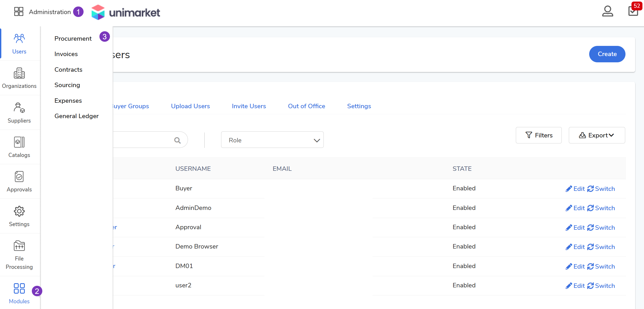
Task: Click the Modules grid icon
Action: tap(19, 289)
